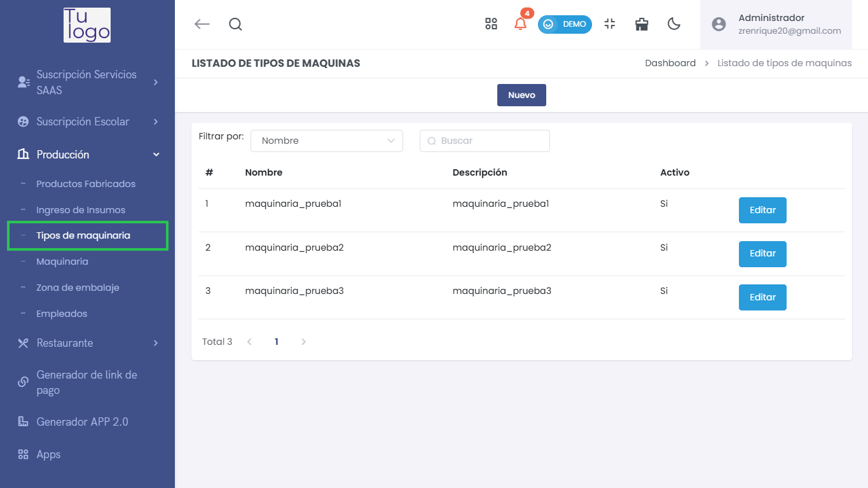Click the back arrow icon in header
868x488 pixels.
[x=202, y=24]
